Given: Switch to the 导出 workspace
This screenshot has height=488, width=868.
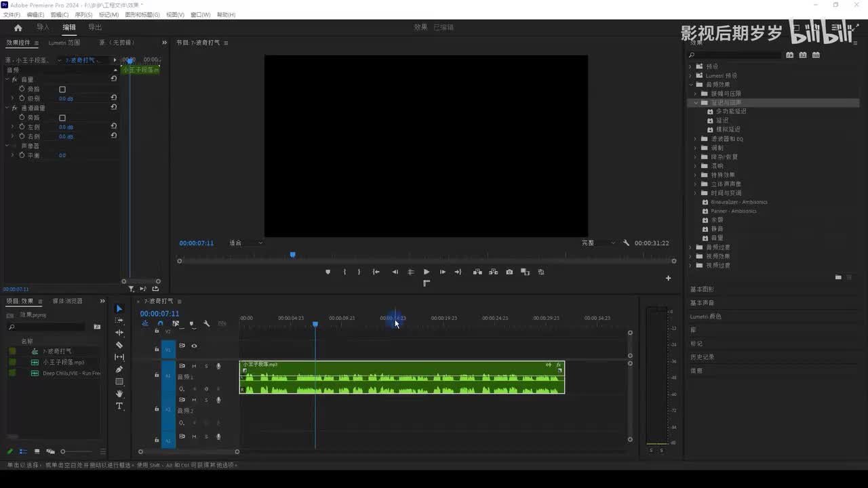Looking at the screenshot, I should coord(95,28).
